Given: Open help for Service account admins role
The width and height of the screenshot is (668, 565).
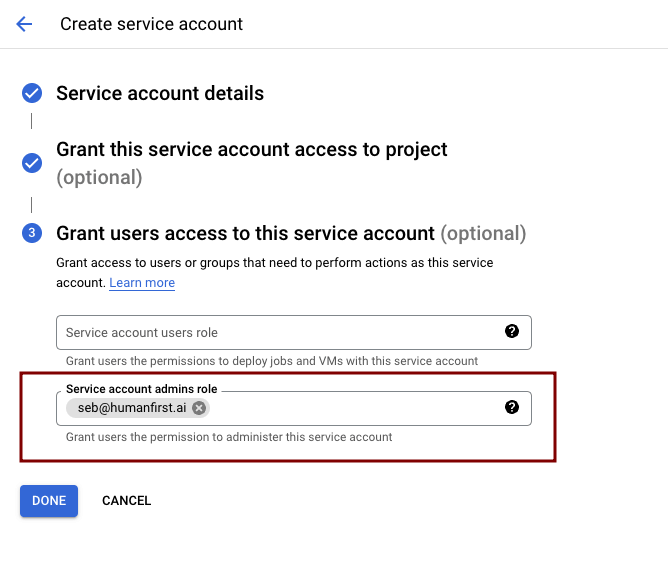Looking at the screenshot, I should 512,407.
